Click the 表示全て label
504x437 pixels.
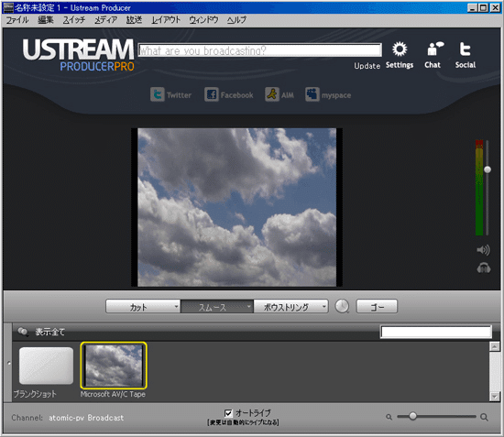(49, 332)
